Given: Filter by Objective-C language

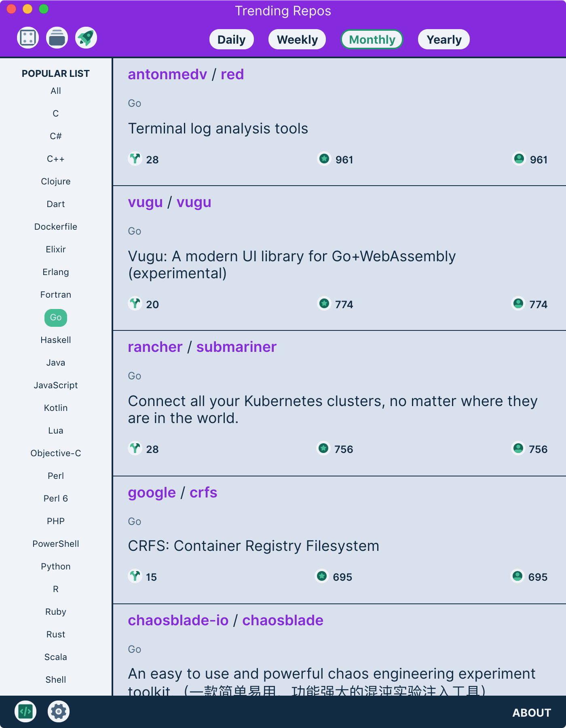Looking at the screenshot, I should (56, 453).
